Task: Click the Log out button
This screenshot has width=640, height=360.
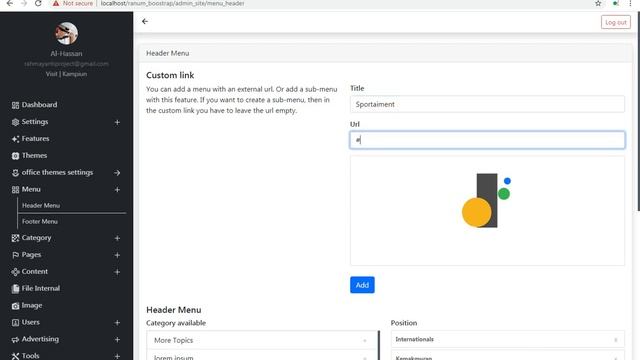Action: [616, 22]
